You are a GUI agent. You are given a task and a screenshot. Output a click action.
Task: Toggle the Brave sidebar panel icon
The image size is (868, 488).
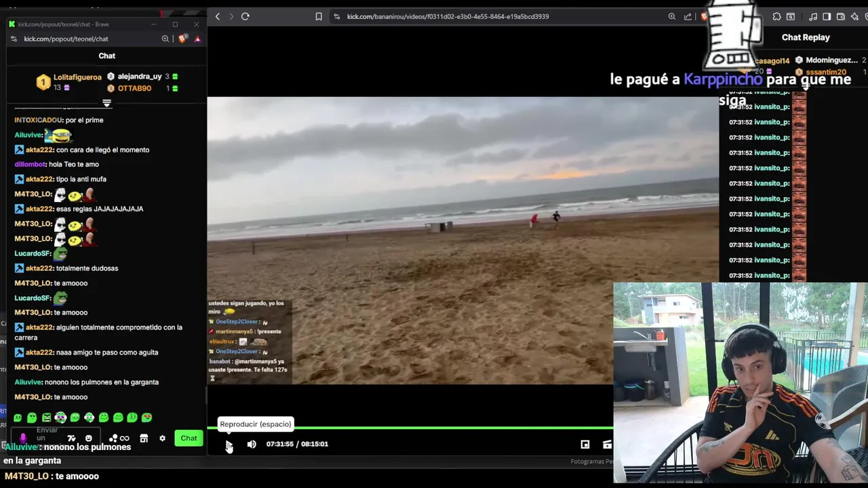[x=826, y=16]
